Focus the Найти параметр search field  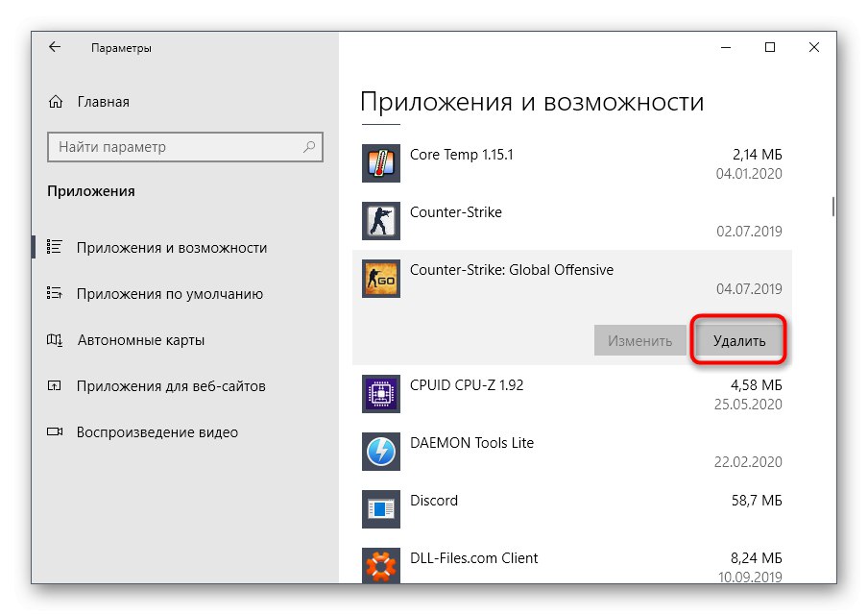pos(185,147)
